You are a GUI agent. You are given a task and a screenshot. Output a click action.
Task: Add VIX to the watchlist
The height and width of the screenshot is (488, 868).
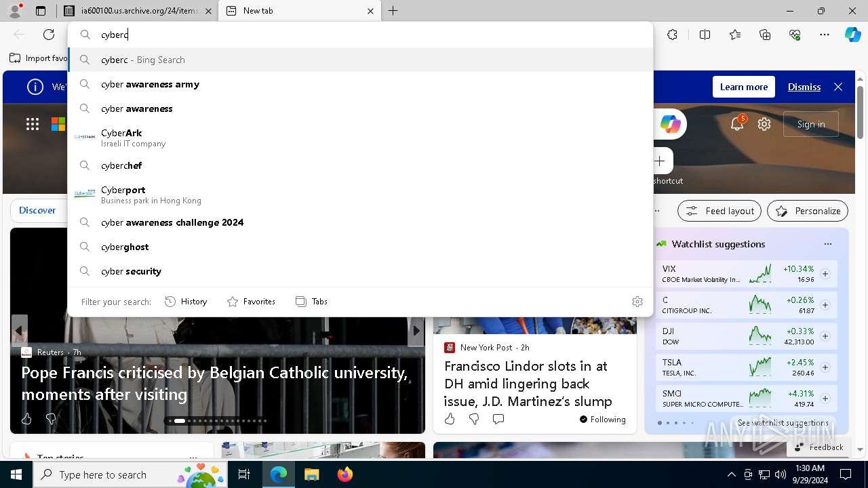825,274
